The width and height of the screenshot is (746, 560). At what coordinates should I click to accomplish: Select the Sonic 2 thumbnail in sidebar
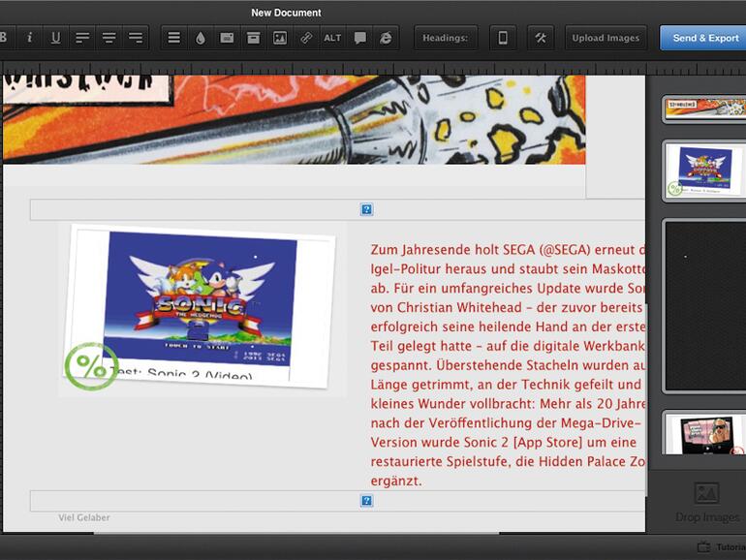[704, 171]
